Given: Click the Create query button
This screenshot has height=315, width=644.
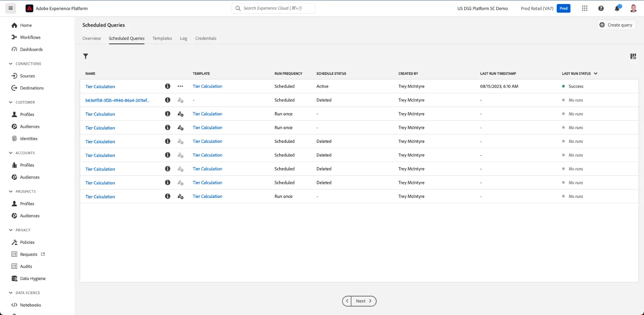Looking at the screenshot, I should tap(616, 25).
